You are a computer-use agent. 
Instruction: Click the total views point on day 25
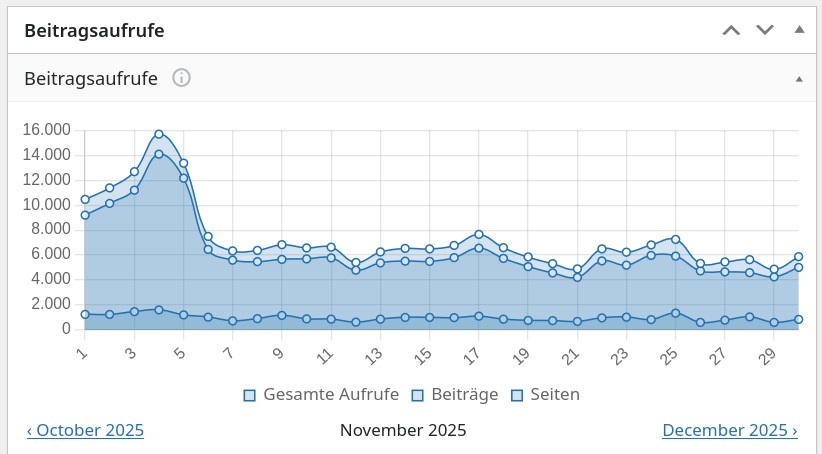[676, 239]
